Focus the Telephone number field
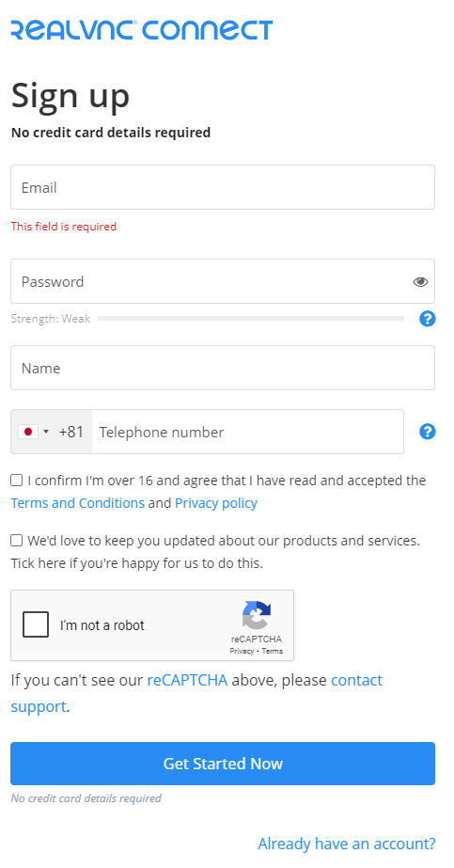Screen dimensions: 454x868 [x=248, y=432]
